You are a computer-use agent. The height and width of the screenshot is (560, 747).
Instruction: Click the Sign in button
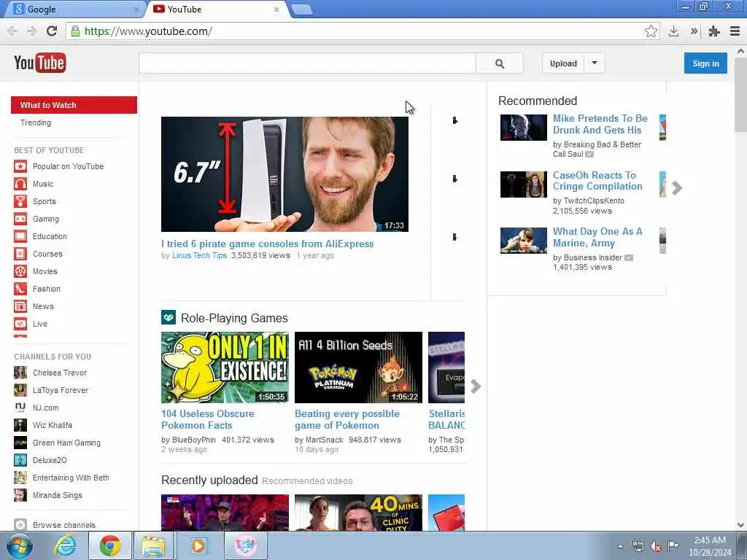point(705,63)
